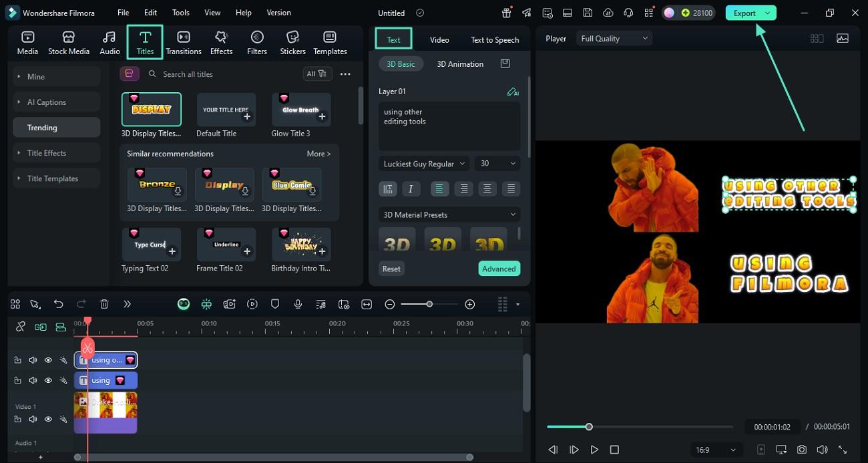Toggle the timeline link unlink icon
The image size is (868, 463).
click(21, 327)
